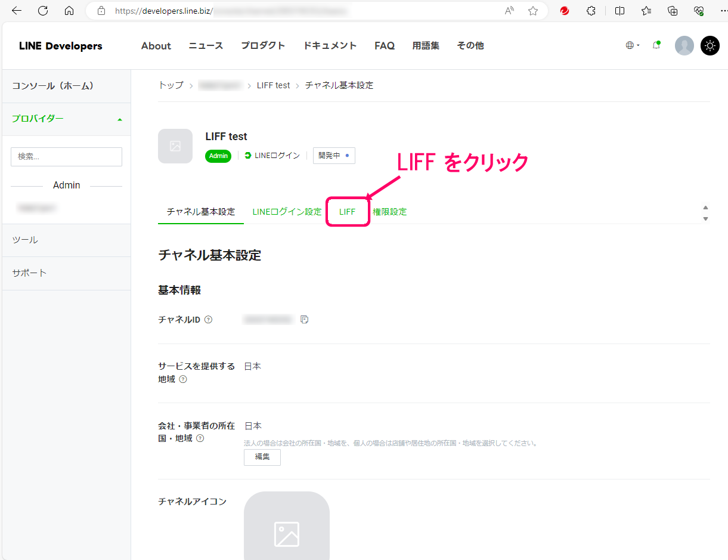
Task: Add this page to favorites via the star
Action: (x=532, y=10)
